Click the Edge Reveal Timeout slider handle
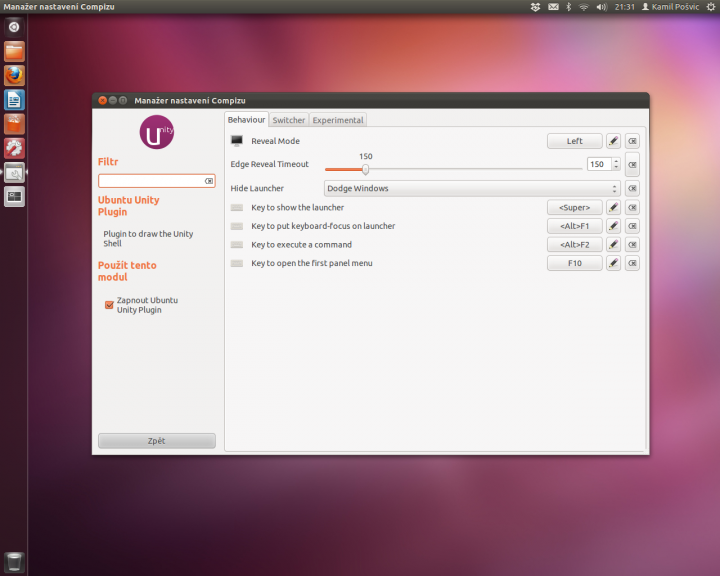This screenshot has width=720, height=576. (366, 169)
